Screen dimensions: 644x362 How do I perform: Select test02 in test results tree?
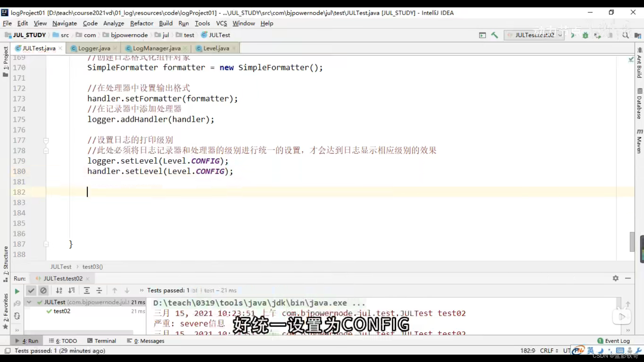click(62, 311)
